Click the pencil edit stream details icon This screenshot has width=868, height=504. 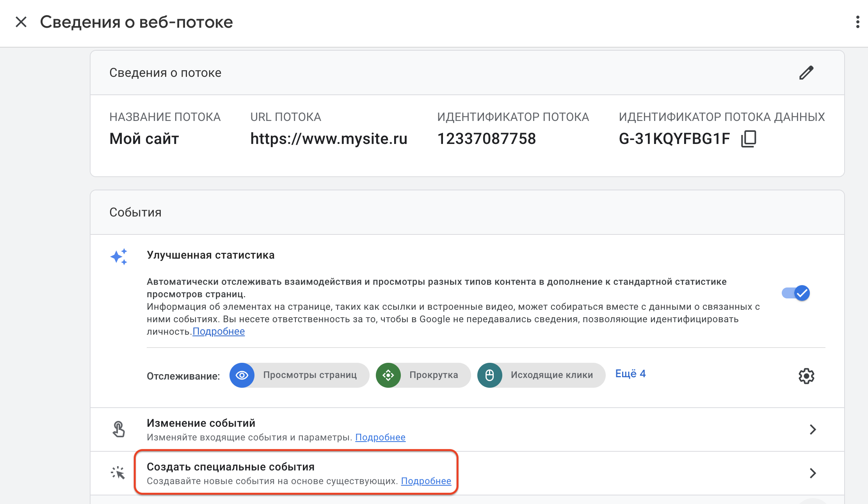tap(806, 73)
